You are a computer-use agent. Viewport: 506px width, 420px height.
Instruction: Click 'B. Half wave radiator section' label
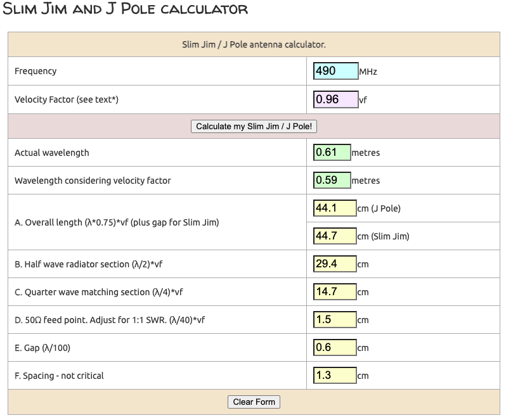coord(88,264)
